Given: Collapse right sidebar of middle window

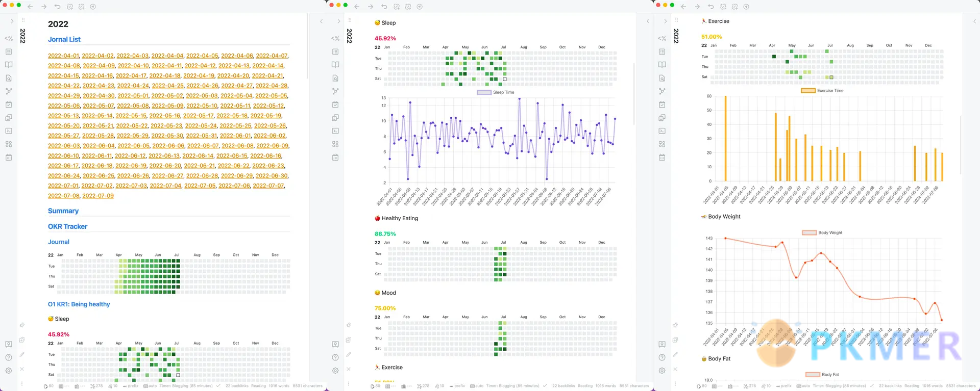Looking at the screenshot, I should click(648, 21).
